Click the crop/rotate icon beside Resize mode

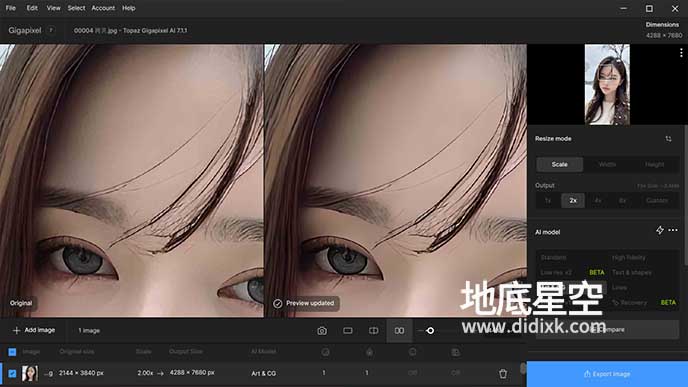pyautogui.click(x=668, y=139)
